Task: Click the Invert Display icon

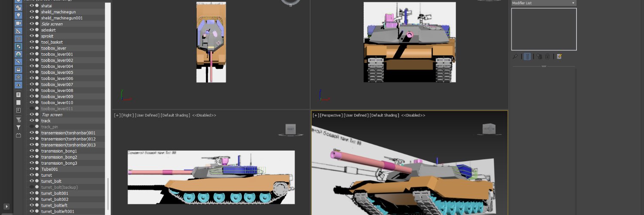Action: pyautogui.click(x=18, y=110)
